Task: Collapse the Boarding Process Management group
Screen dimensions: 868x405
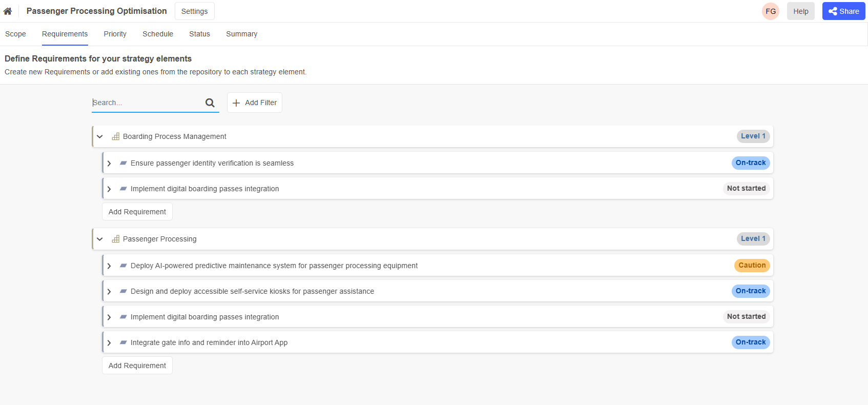Action: tap(99, 136)
